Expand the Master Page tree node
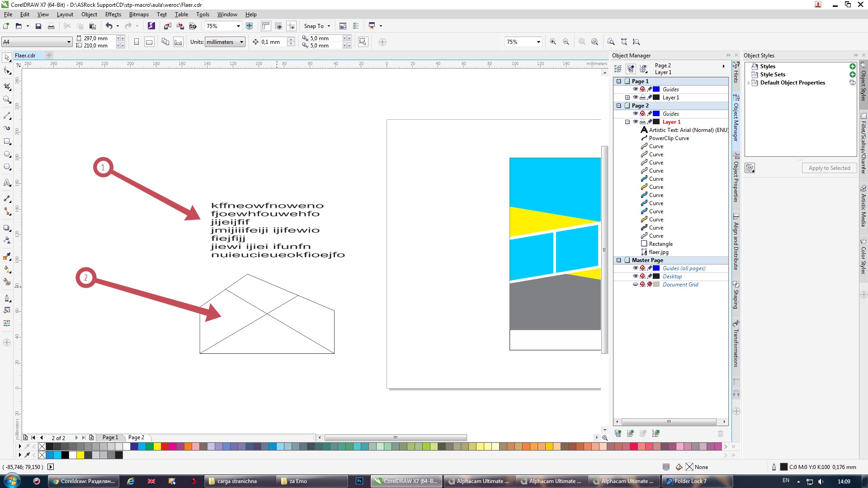Image resolution: width=868 pixels, height=488 pixels. click(619, 260)
